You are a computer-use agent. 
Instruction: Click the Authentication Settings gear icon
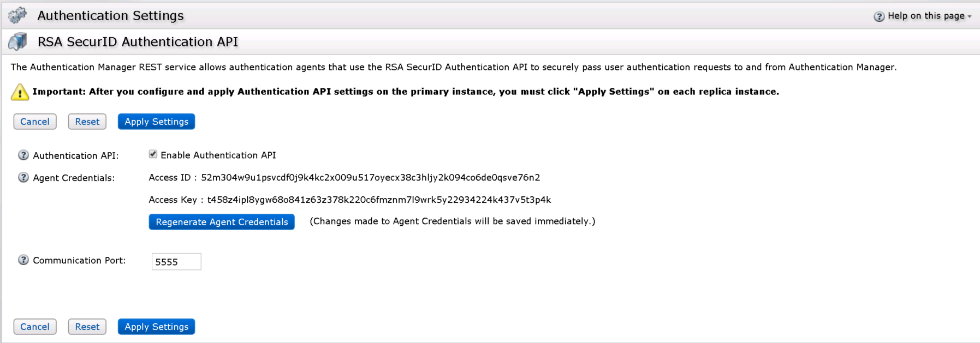click(17, 15)
